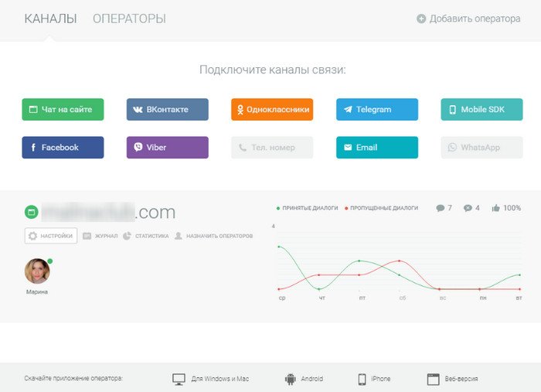Open the ОПЕРАТОРЫ tab

(x=129, y=19)
